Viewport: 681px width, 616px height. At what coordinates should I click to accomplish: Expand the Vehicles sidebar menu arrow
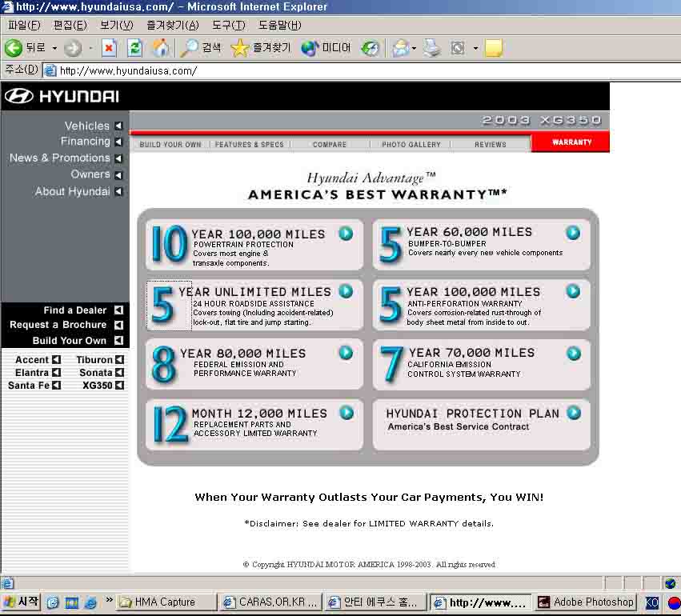[x=118, y=126]
